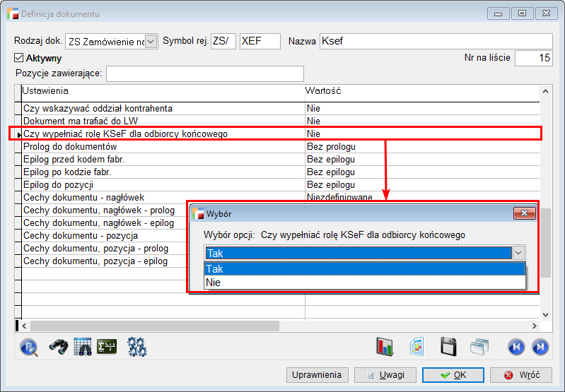The image size is (565, 392).
Task: Open the bar chart icon
Action: 385,347
